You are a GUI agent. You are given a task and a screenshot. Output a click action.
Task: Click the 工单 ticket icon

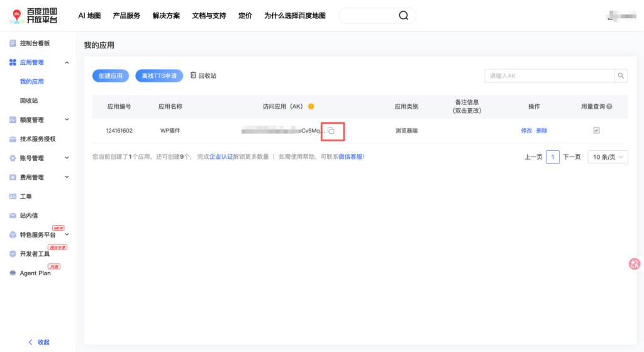13,197
